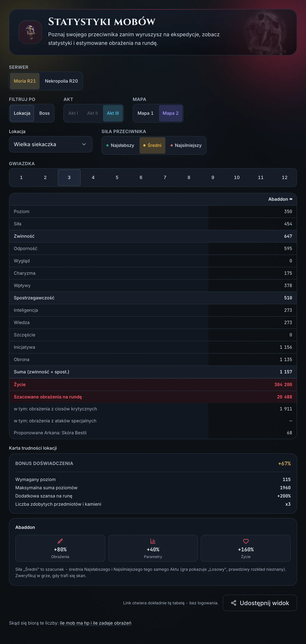This screenshot has width=306, height=644.
Task: Click the chevron in the Lokacja dropdown
Action: [84, 144]
